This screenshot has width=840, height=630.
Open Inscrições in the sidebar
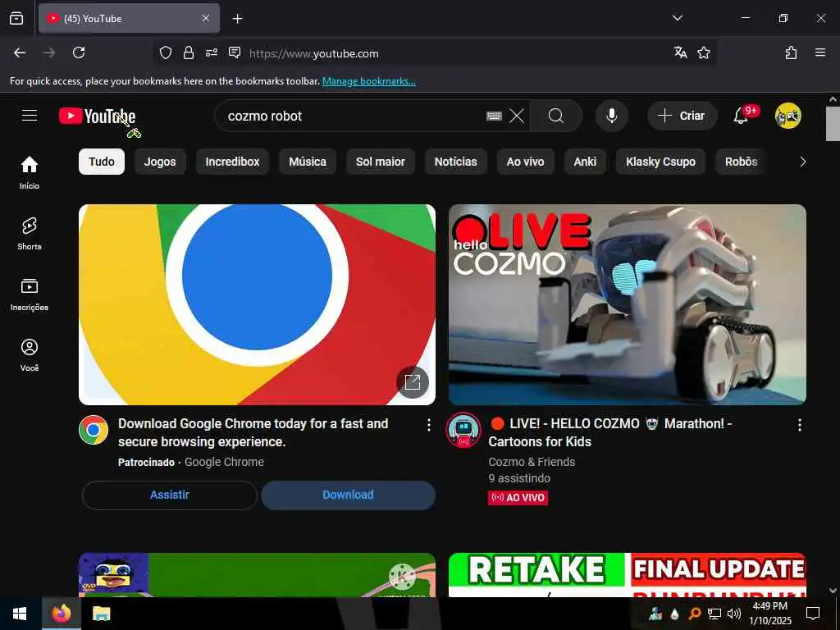(x=30, y=294)
